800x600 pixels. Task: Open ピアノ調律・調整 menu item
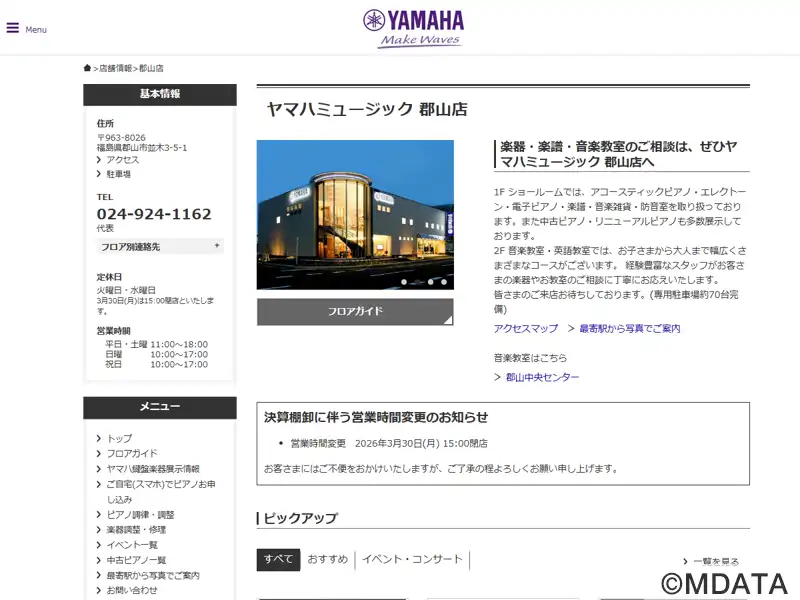140,514
